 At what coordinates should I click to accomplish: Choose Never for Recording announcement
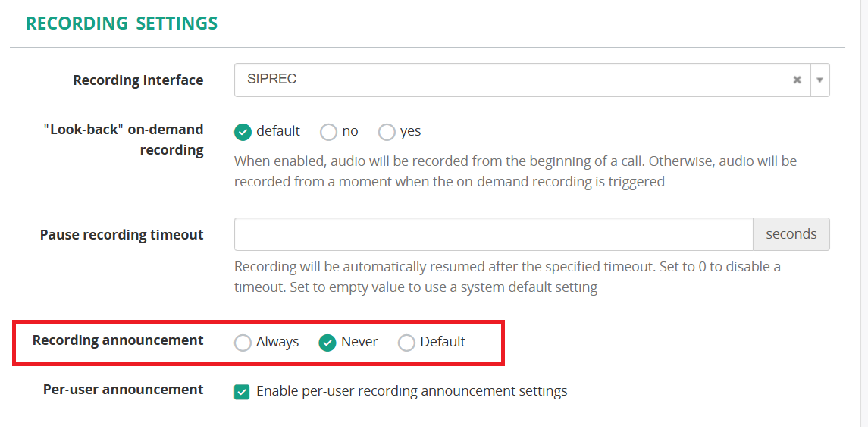tap(327, 343)
